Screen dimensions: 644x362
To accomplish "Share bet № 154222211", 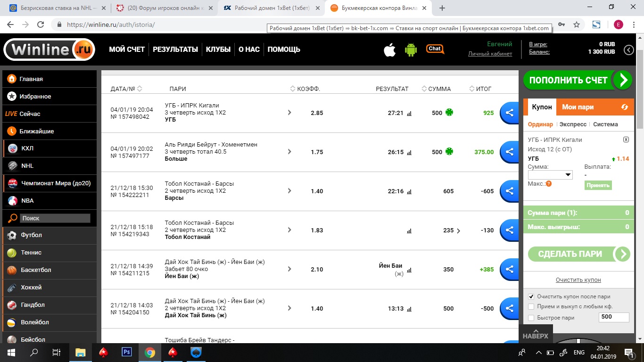I will click(x=509, y=191).
